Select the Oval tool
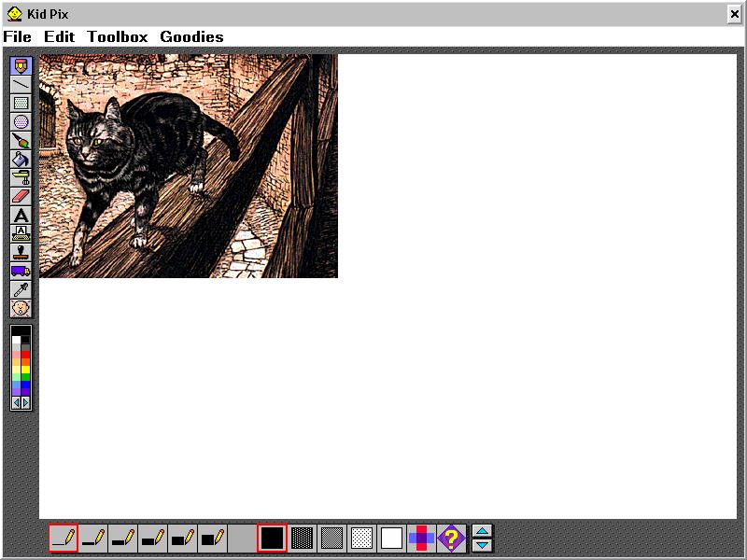 click(x=21, y=122)
